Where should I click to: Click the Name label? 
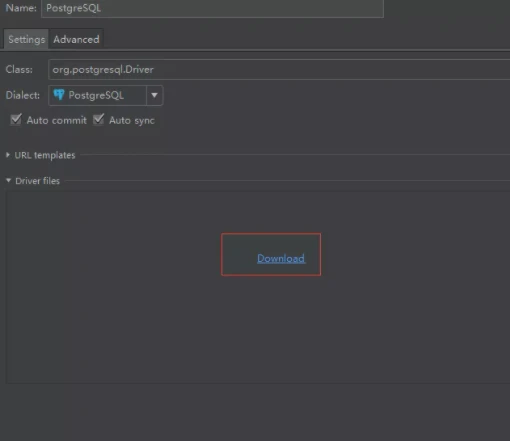pos(21,8)
